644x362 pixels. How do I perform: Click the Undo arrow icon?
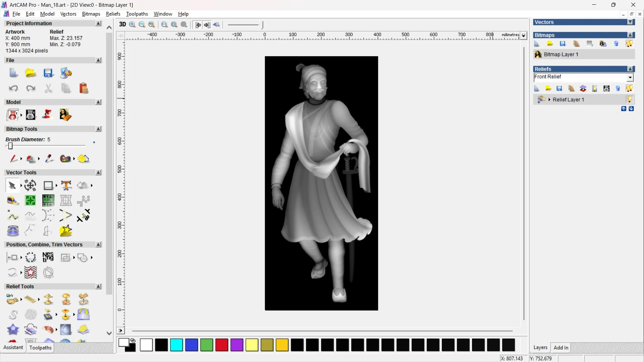(x=13, y=88)
